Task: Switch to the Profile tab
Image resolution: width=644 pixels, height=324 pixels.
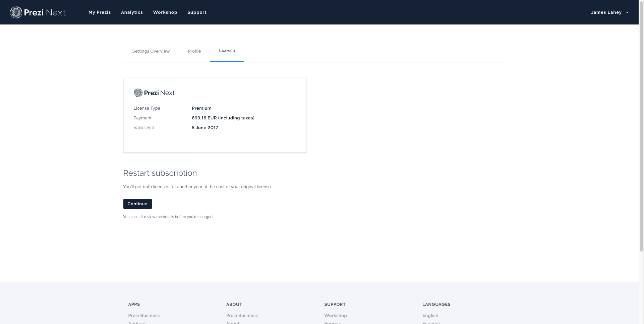Action: pyautogui.click(x=194, y=51)
